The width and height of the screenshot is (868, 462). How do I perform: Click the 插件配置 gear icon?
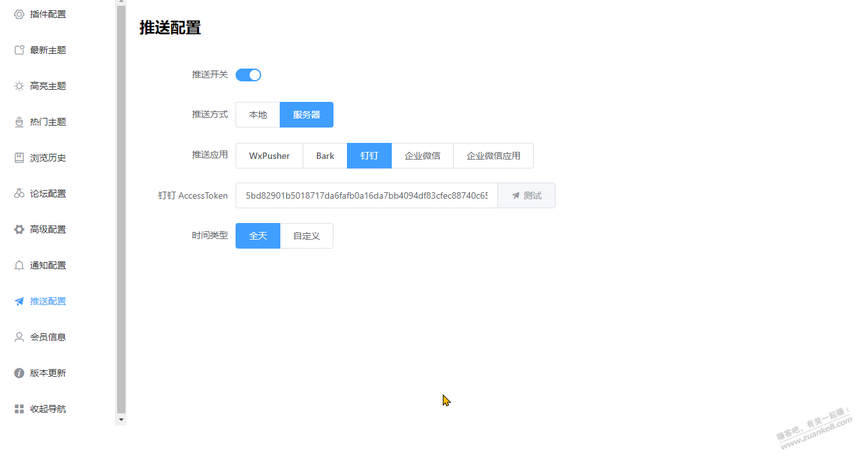(19, 14)
